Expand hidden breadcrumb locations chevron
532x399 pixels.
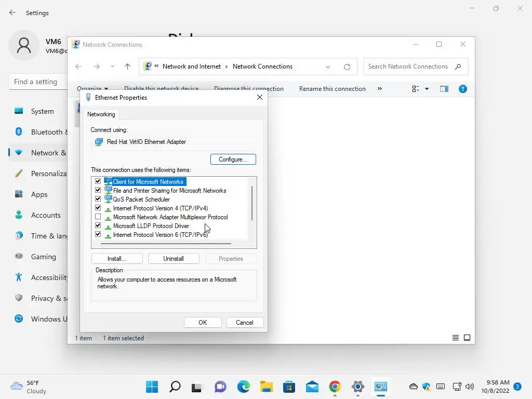pyautogui.click(x=156, y=66)
